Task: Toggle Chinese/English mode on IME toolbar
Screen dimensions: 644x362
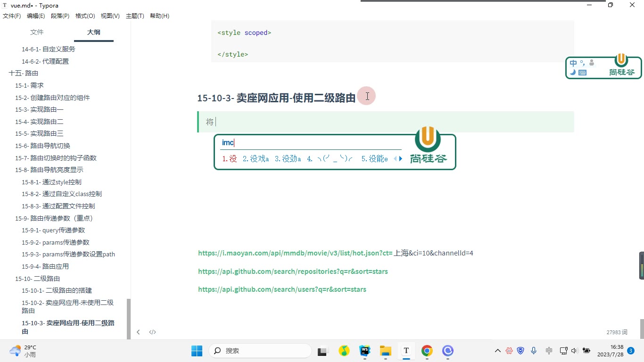Action: pyautogui.click(x=573, y=63)
